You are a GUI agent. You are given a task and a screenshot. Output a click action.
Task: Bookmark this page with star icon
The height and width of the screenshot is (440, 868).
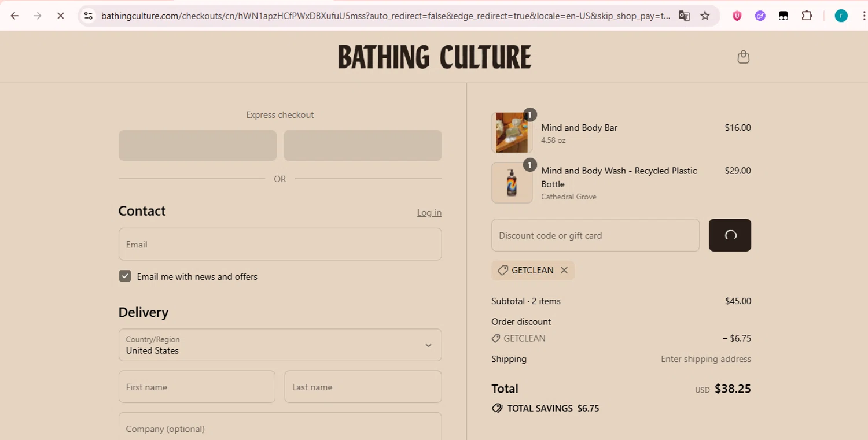(705, 16)
